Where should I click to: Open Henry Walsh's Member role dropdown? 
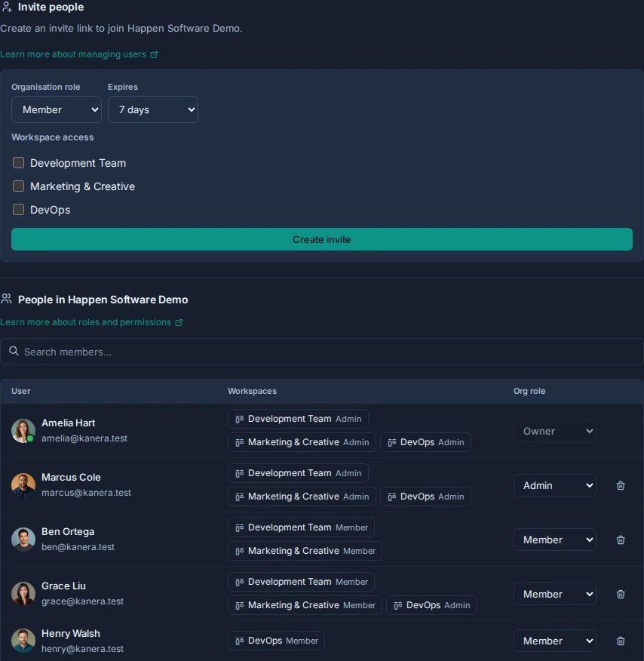point(555,641)
